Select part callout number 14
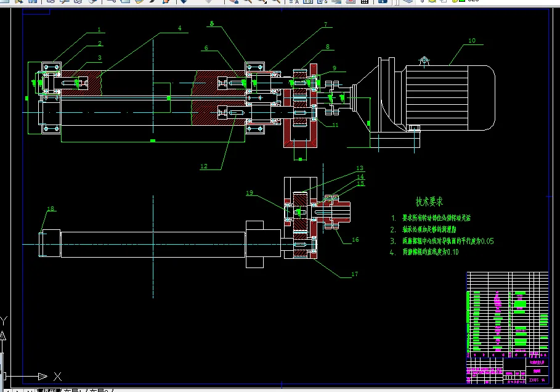 360,176
